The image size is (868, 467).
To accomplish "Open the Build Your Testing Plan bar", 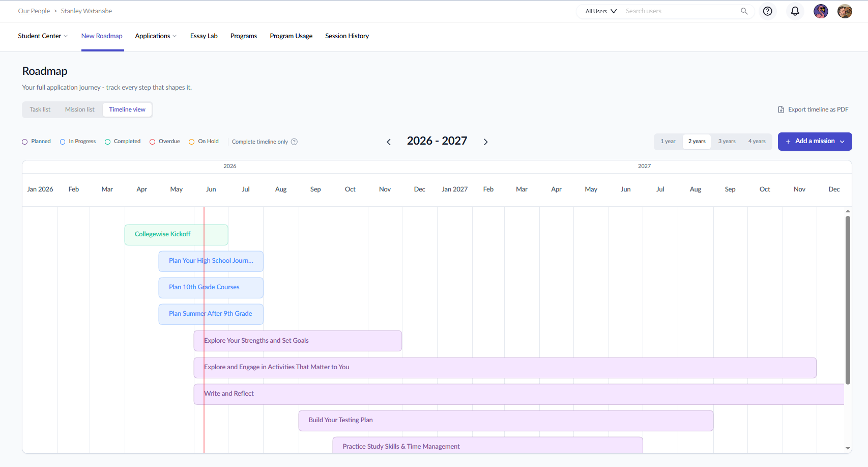I will pos(506,421).
